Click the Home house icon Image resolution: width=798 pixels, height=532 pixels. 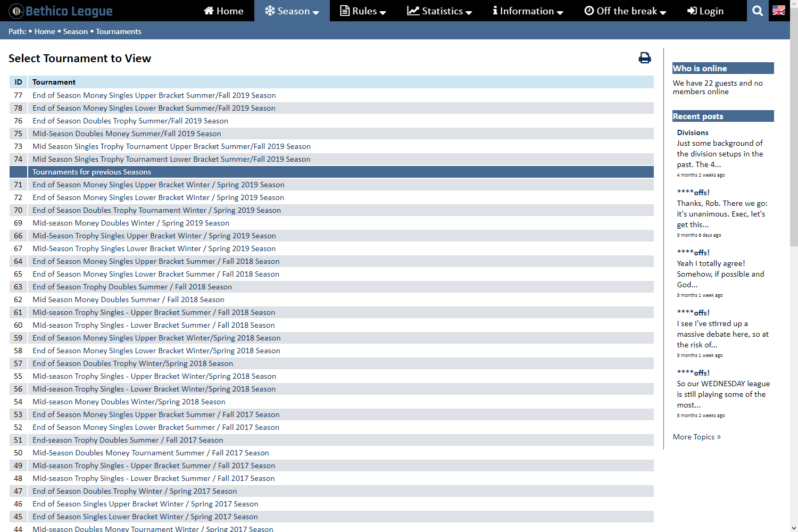(209, 11)
